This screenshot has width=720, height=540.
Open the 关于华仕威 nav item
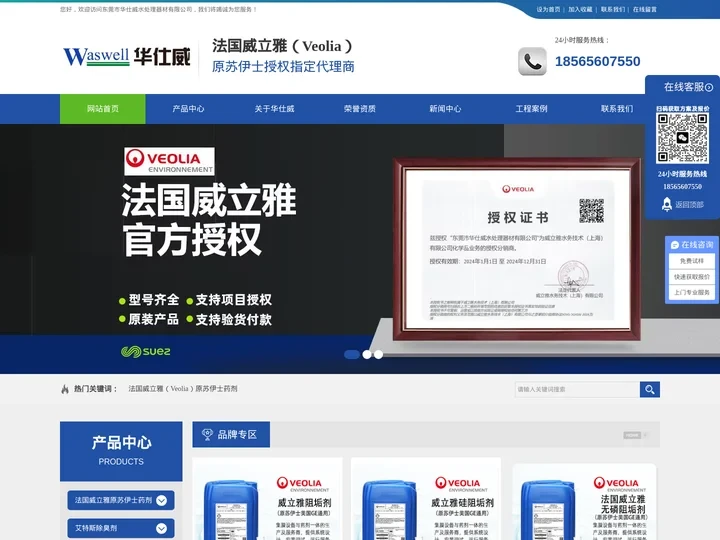point(274,109)
